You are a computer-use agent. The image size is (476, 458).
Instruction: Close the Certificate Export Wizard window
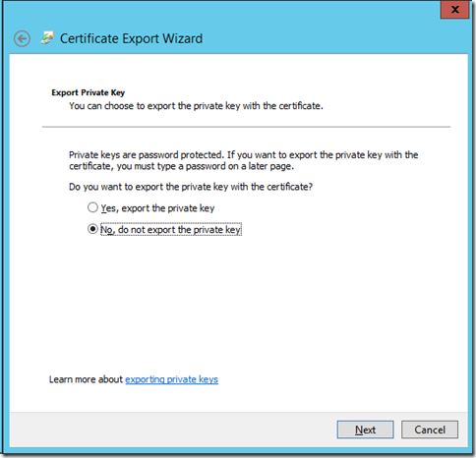point(454,10)
